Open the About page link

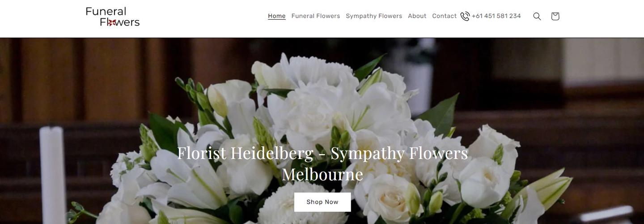point(417,16)
